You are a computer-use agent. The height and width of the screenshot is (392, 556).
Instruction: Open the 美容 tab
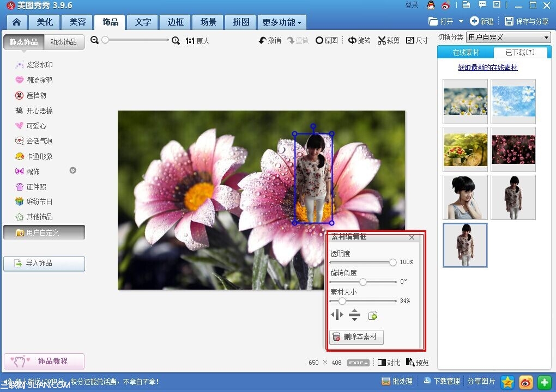(x=77, y=22)
